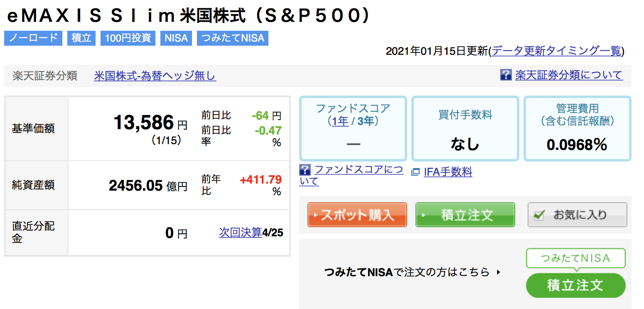The width and height of the screenshot is (644, 309).
Task: Click the arrow icon after こちら text
Action: pos(499,272)
